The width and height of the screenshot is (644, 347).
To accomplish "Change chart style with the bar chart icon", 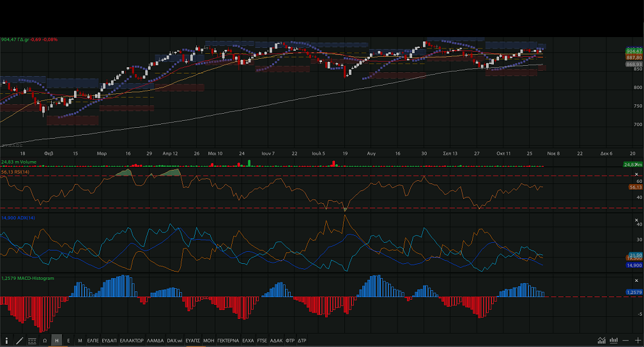I will click(613, 341).
